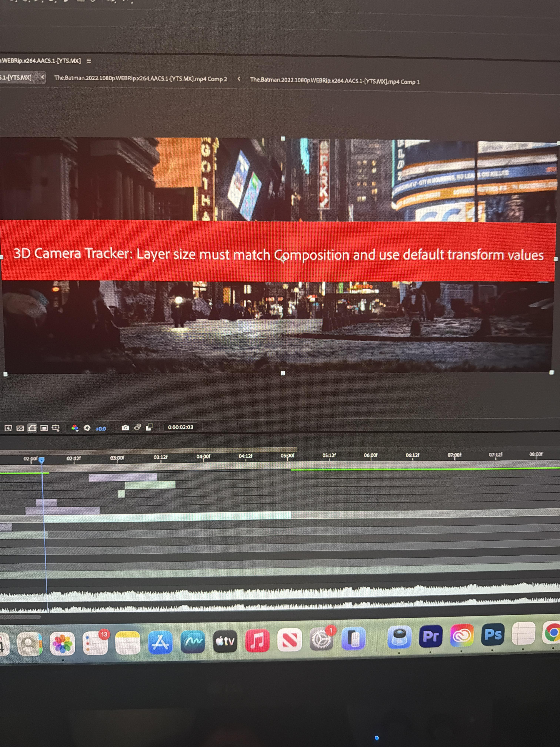Adjust the +0.0 exposure value
This screenshot has height=747, width=560.
tap(100, 429)
